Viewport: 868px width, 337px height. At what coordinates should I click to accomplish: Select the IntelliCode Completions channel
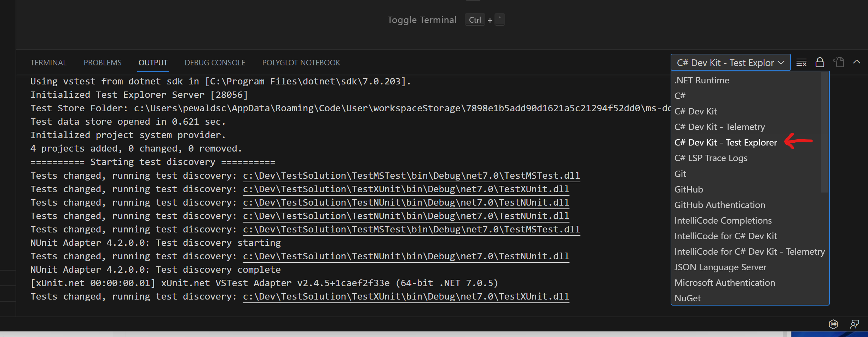click(x=723, y=220)
